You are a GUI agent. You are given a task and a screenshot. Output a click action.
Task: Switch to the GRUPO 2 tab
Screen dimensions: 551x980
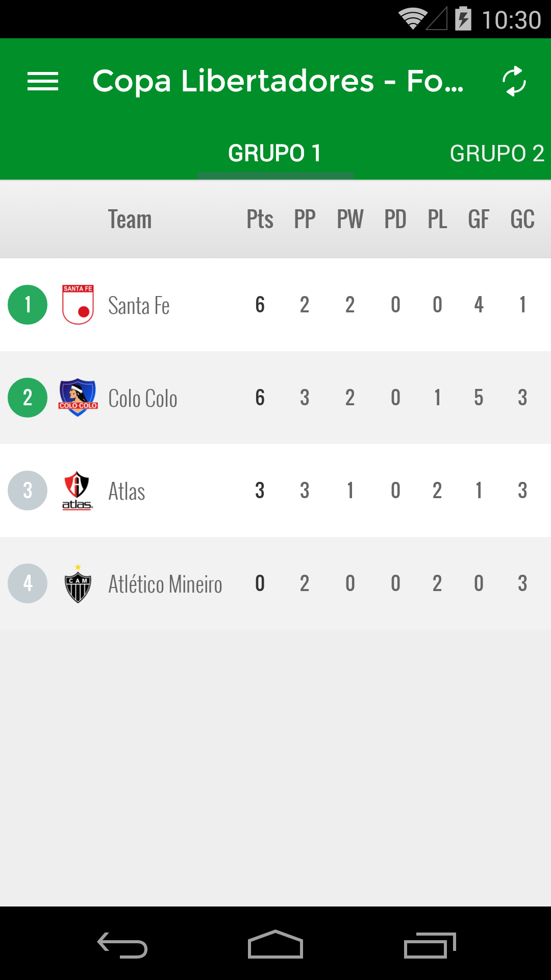(x=496, y=153)
